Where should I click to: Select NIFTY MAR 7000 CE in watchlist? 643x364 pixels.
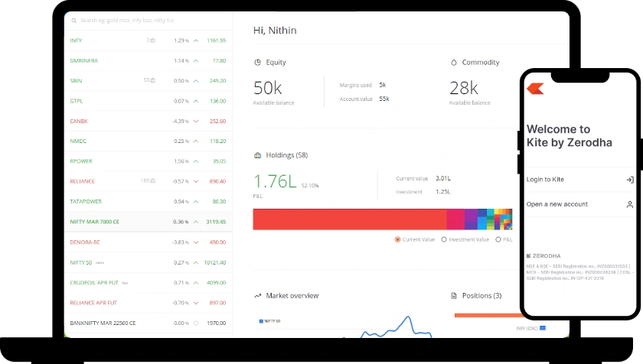point(149,222)
